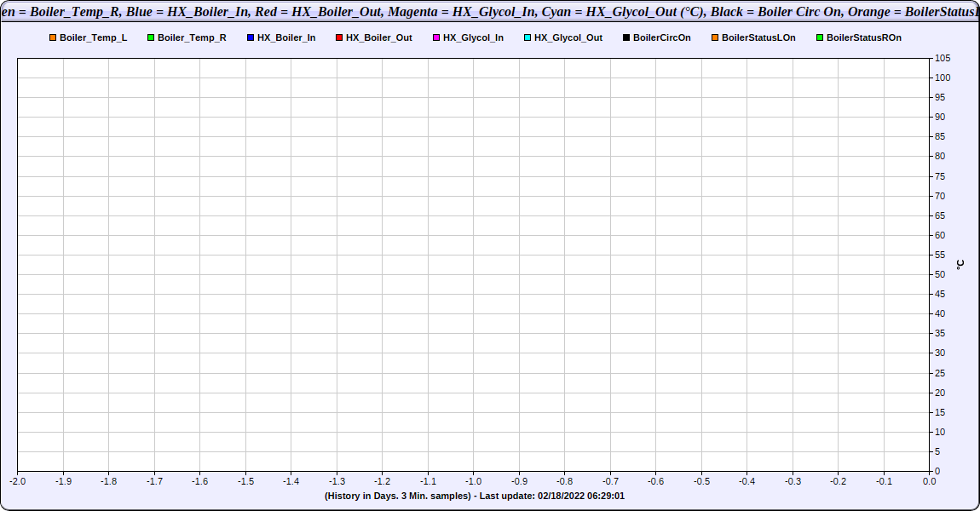Click the °C axis unit label
This screenshot has width=980, height=511.
click(x=960, y=265)
